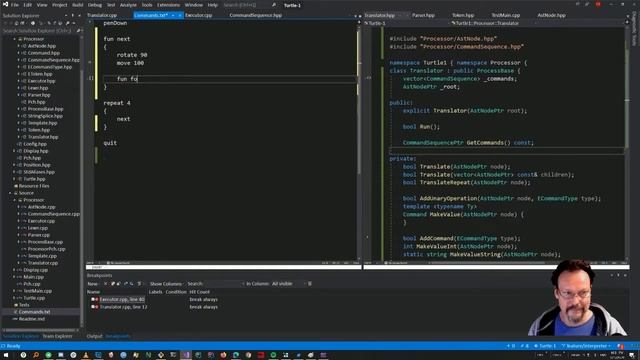Click the right editor vertical scrollbar

coord(627,143)
